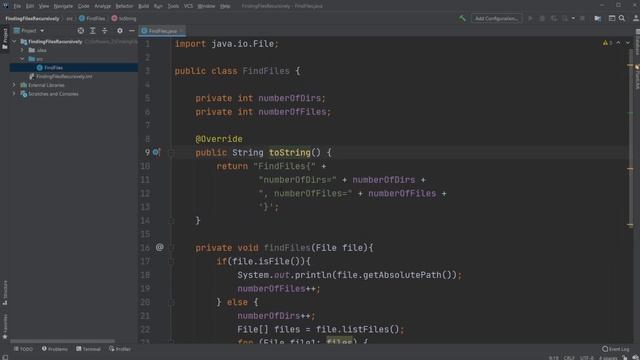The width and height of the screenshot is (640, 360).
Task: Open the Terminal tool window
Action: (88, 349)
